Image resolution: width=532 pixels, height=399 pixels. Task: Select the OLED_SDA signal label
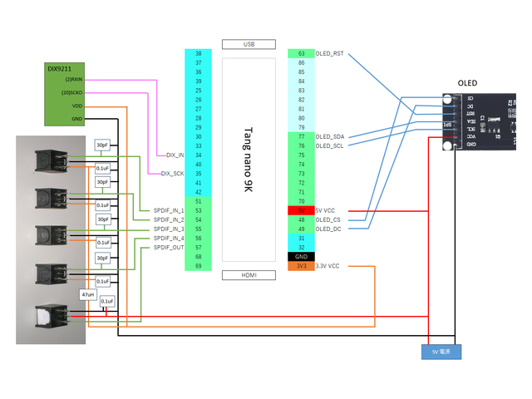click(330, 136)
